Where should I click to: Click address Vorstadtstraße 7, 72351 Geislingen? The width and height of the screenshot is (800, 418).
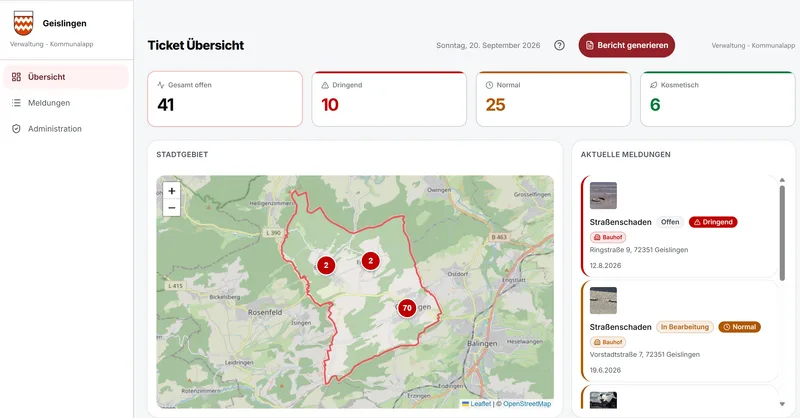[644, 354]
